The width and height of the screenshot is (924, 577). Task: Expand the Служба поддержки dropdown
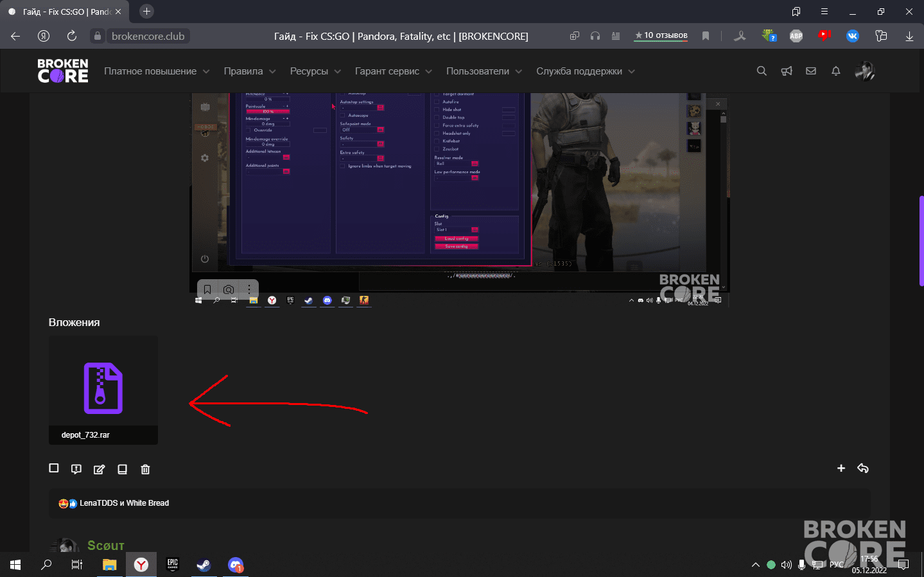[x=586, y=71]
